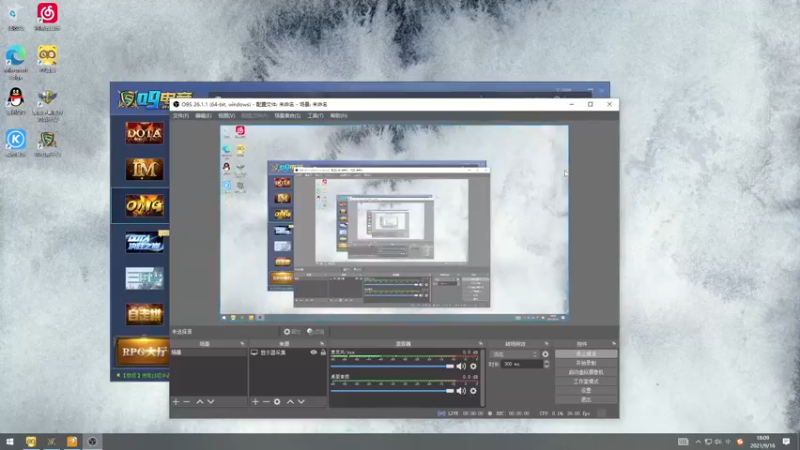Toggle the lock on the display capture source

(x=323, y=353)
